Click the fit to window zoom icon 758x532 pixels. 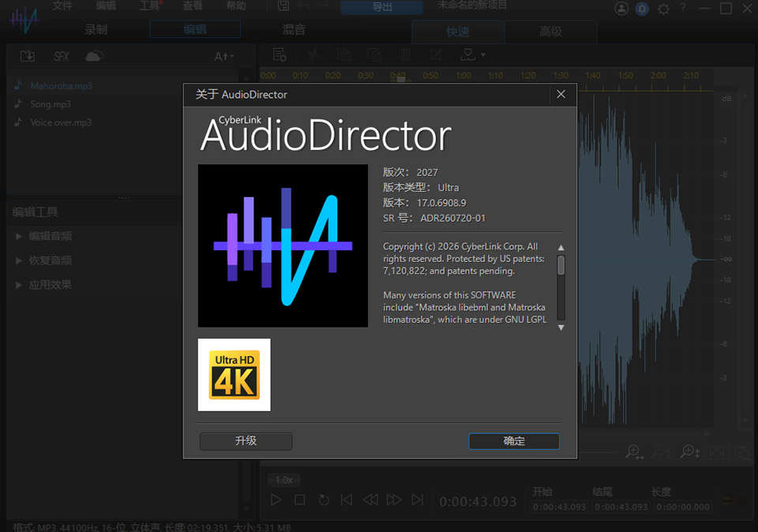coord(717,453)
